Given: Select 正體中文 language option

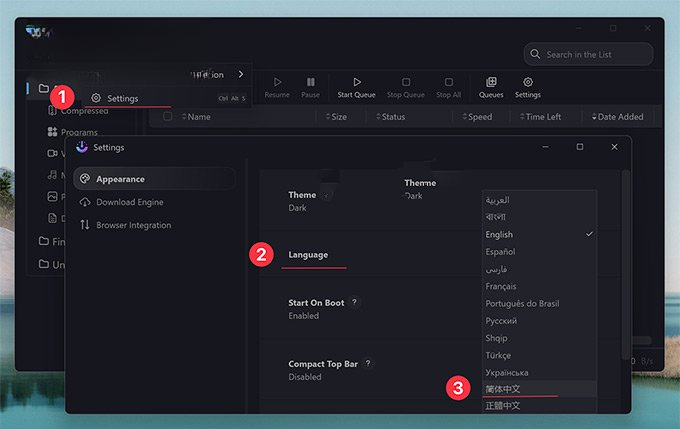Looking at the screenshot, I should pyautogui.click(x=539, y=406).
